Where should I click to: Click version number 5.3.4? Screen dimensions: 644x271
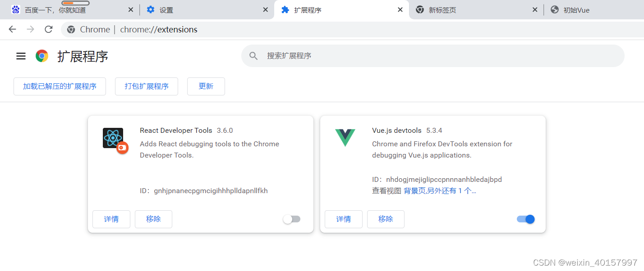click(434, 131)
